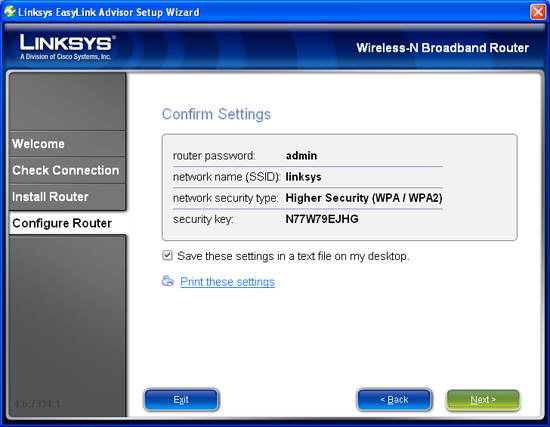This screenshot has width=550, height=427.
Task: Click the green Next button
Action: [483, 400]
